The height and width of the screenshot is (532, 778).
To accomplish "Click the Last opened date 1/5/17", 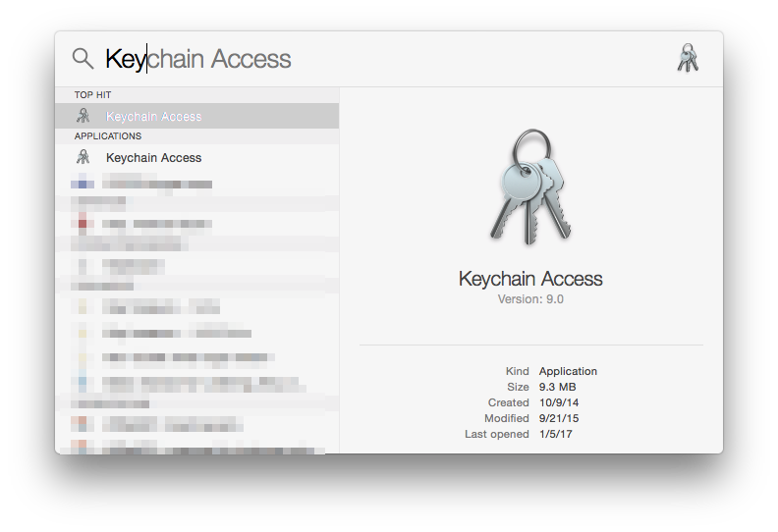I will pos(556,434).
